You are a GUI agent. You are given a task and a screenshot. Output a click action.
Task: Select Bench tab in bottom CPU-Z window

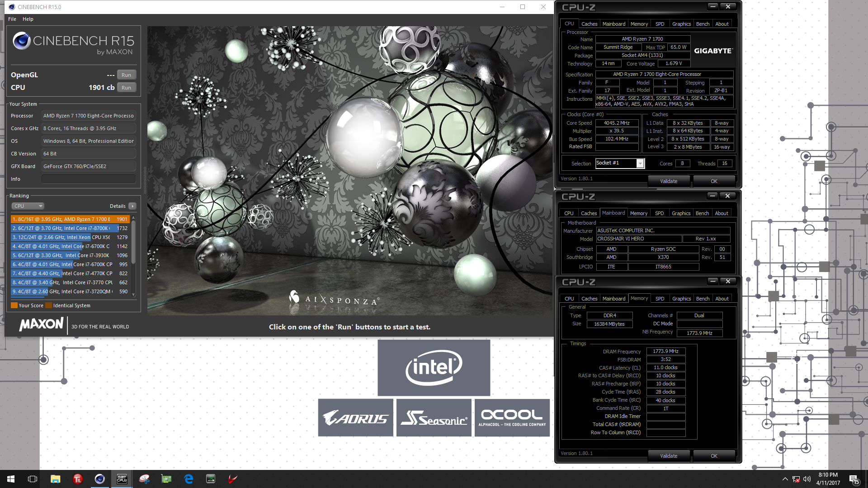point(703,299)
